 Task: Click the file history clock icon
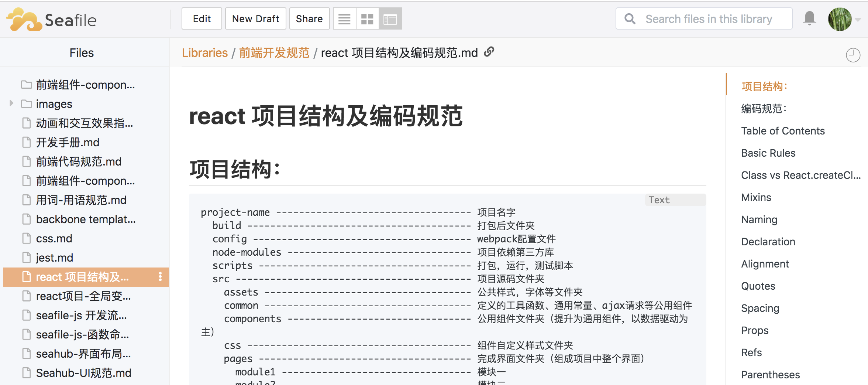853,55
